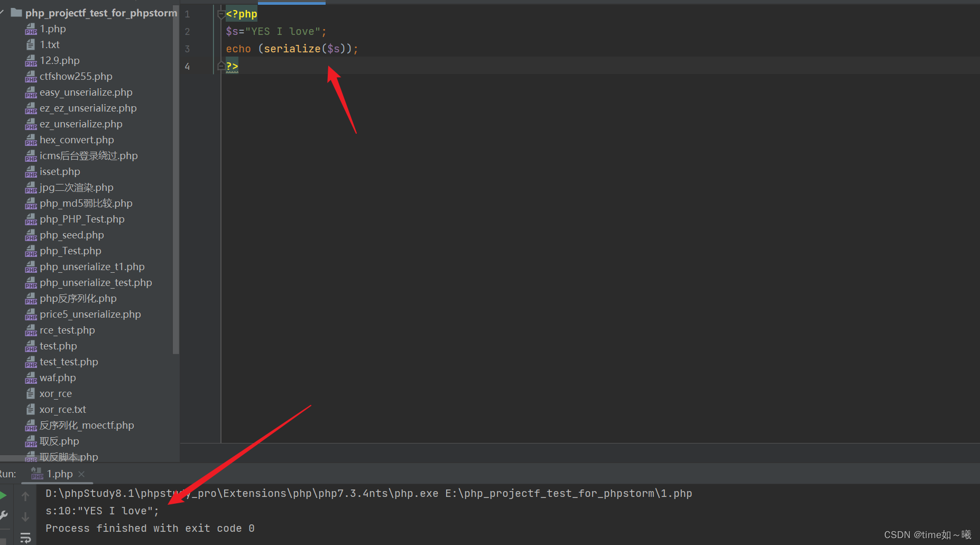The image size is (980, 545).
Task: Click the serialize function call
Action: coord(292,49)
